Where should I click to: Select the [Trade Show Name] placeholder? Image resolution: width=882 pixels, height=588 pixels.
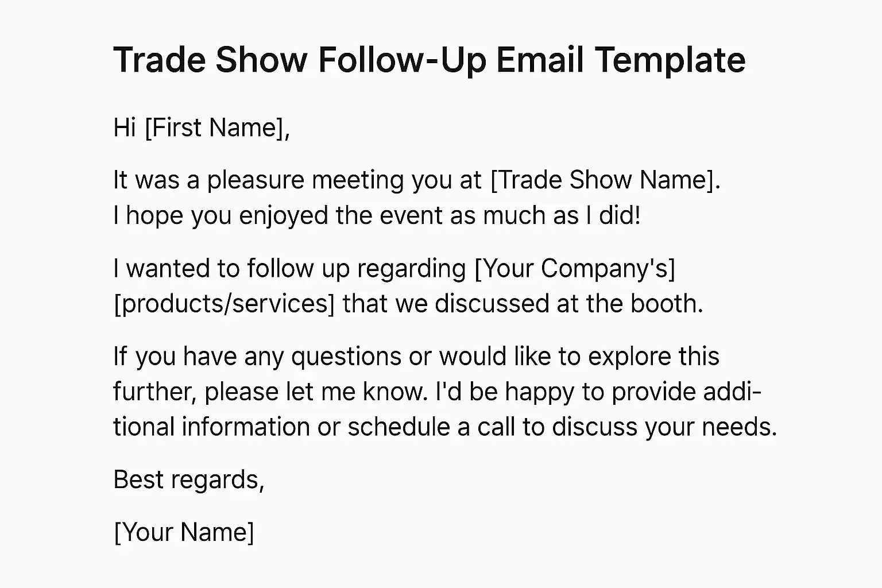tap(605, 180)
